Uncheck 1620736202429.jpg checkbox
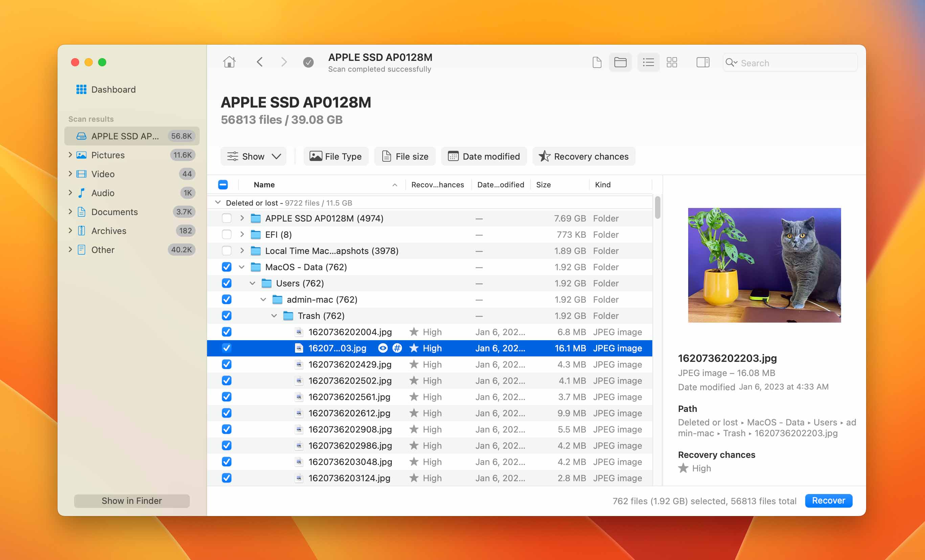The image size is (925, 560). (x=227, y=365)
